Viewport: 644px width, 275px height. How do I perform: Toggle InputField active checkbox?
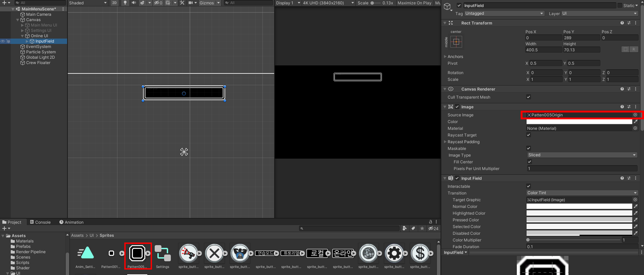459,5
